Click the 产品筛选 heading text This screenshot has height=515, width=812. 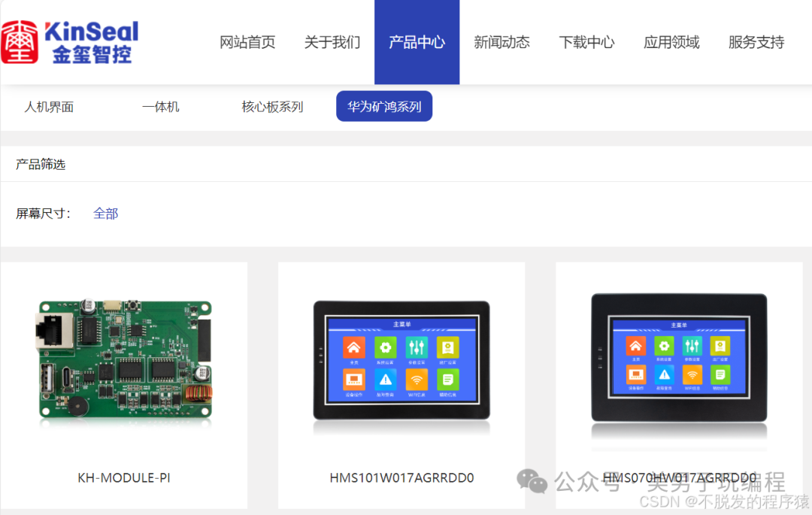tap(41, 165)
